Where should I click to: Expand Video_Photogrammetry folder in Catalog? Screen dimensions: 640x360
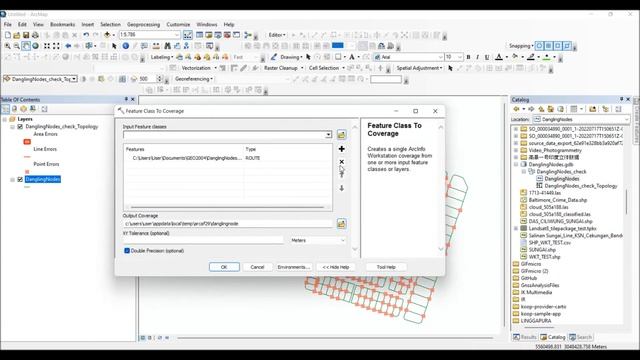pos(516,150)
